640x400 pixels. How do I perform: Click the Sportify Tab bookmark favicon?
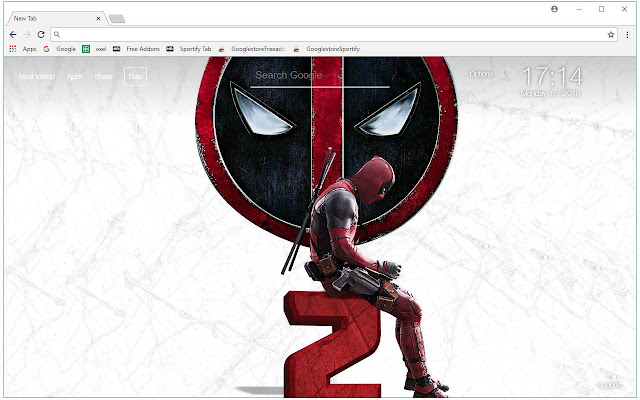click(x=170, y=49)
